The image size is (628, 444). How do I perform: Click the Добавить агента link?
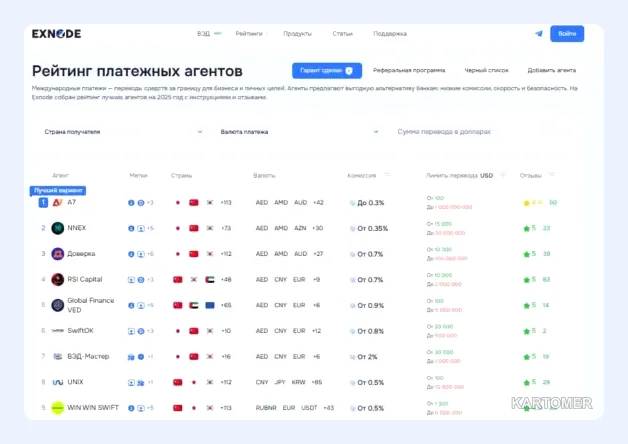(x=552, y=70)
